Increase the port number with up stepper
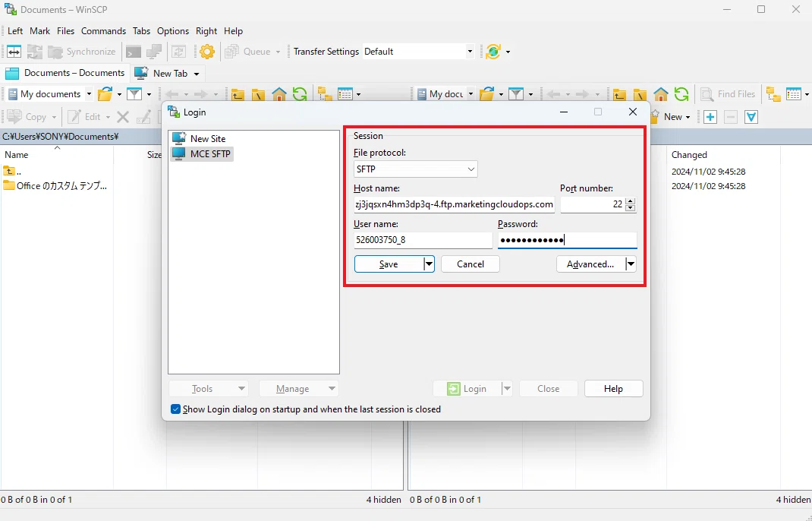The width and height of the screenshot is (812, 521). coord(630,201)
